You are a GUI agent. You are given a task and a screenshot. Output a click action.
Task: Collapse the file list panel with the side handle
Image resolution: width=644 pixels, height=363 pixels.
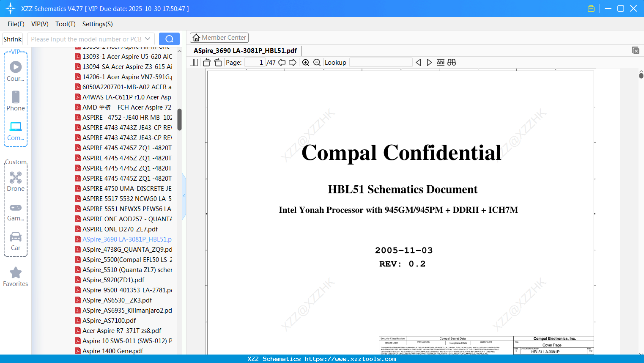(184, 195)
